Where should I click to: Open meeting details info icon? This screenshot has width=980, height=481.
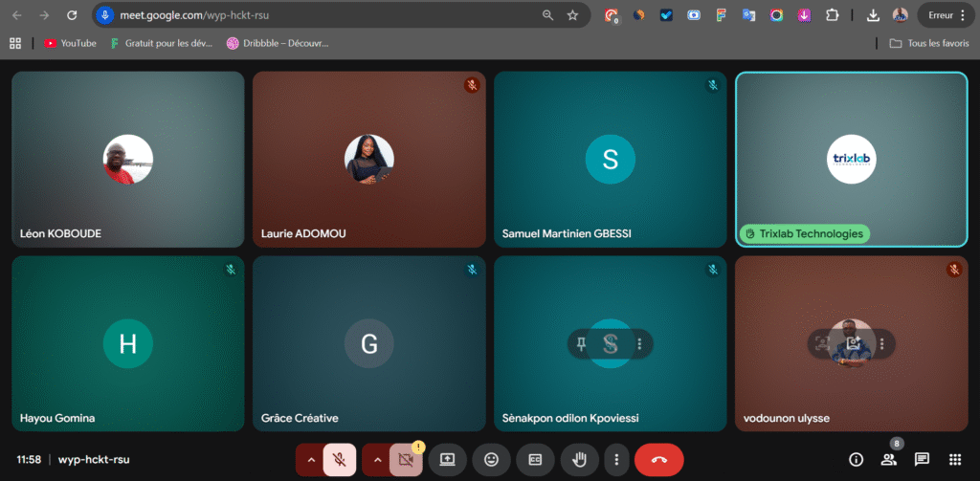(857, 459)
